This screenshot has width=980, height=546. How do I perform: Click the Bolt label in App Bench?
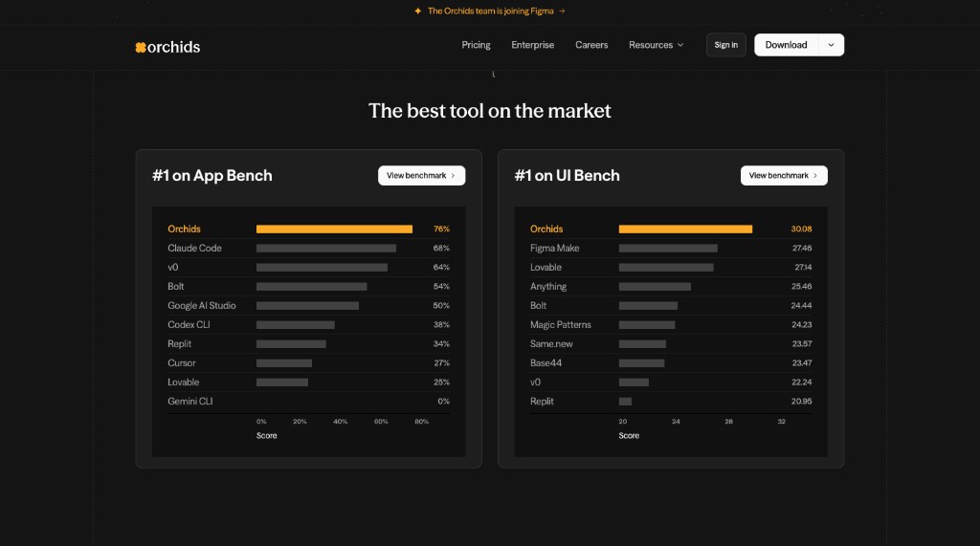coord(176,286)
